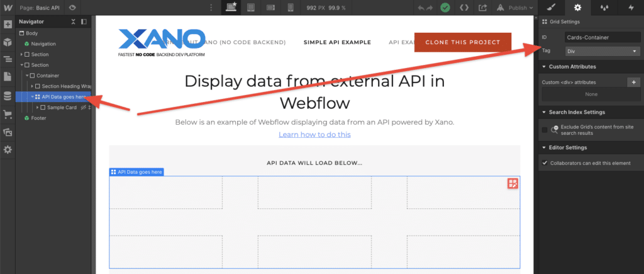Click the Undo arrow
644x274 pixels.
(x=421, y=8)
